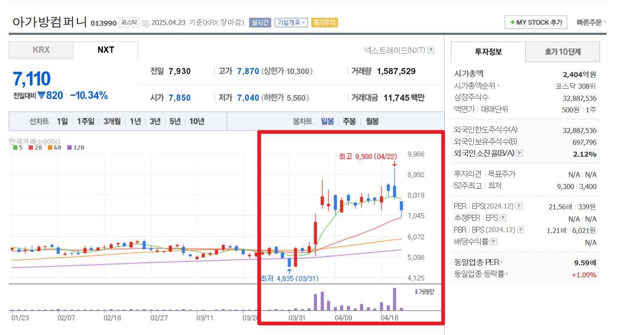Click the 시가총액 value 2,404억원

coord(580,75)
